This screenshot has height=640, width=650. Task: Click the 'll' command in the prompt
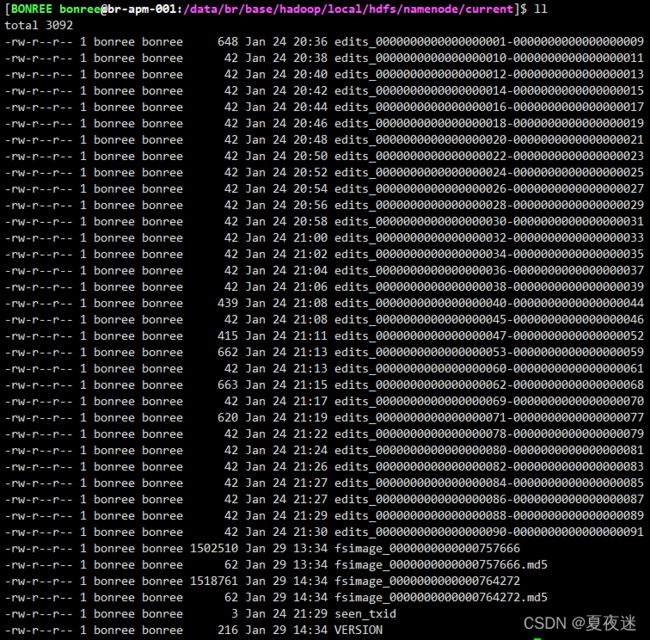tap(541, 9)
